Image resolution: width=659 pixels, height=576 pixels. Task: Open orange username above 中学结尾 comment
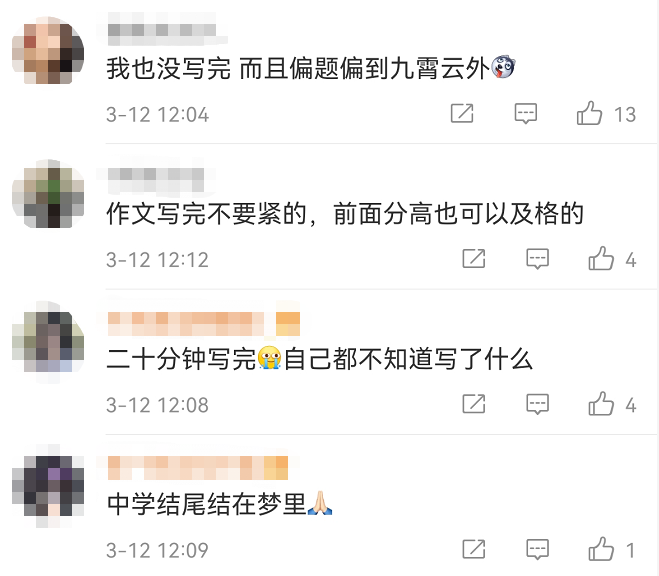tap(198, 468)
